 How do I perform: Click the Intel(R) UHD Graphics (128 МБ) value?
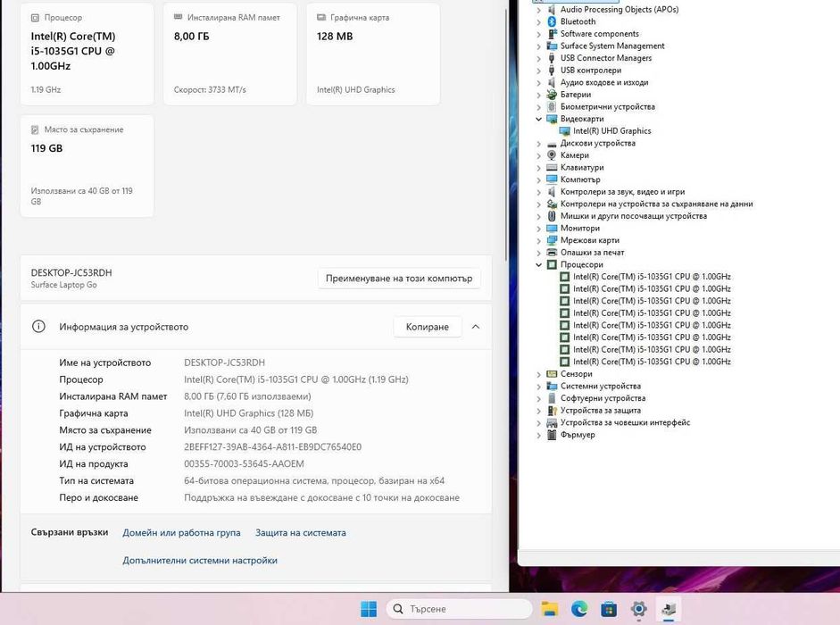248,413
